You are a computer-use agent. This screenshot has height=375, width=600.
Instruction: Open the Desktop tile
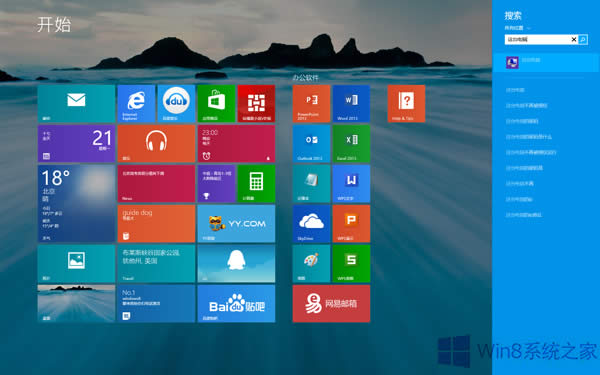point(76,303)
